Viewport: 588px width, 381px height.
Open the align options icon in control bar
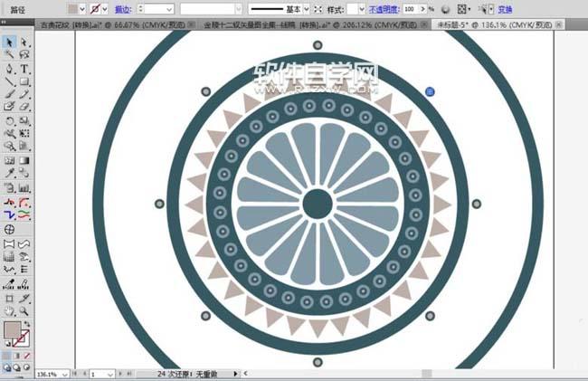point(462,9)
